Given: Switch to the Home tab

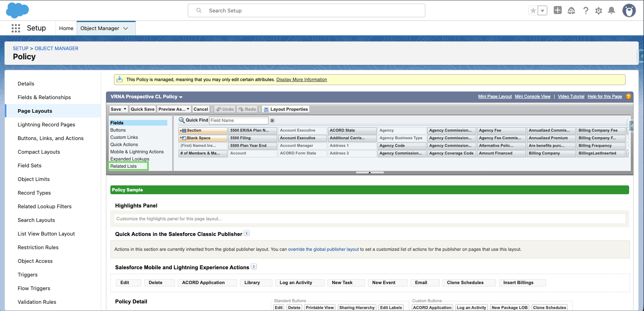Looking at the screenshot, I should (66, 28).
